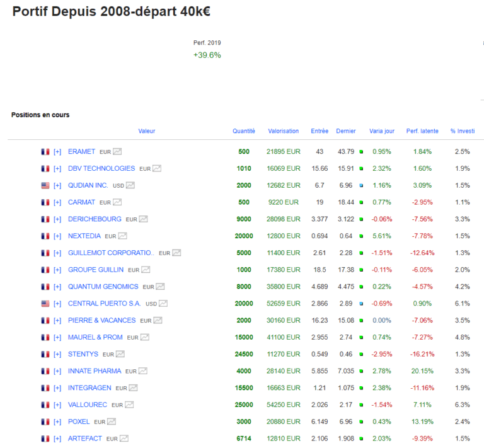
Task: Click the green indicator next to ERAMET price
Action: [361, 152]
